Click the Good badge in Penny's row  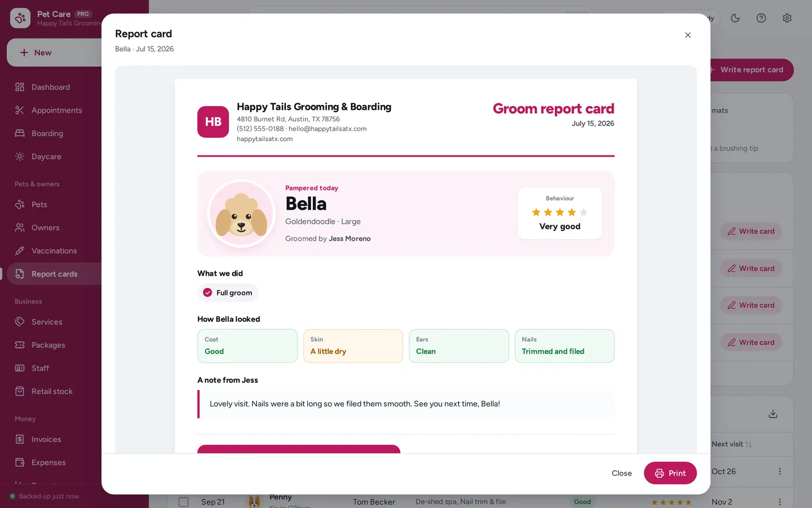[x=582, y=502]
